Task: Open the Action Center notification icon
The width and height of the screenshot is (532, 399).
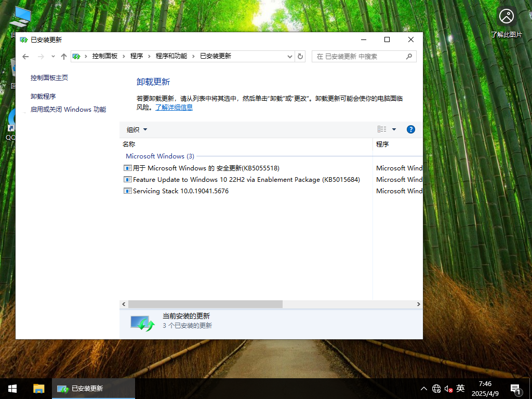Action: click(515, 388)
